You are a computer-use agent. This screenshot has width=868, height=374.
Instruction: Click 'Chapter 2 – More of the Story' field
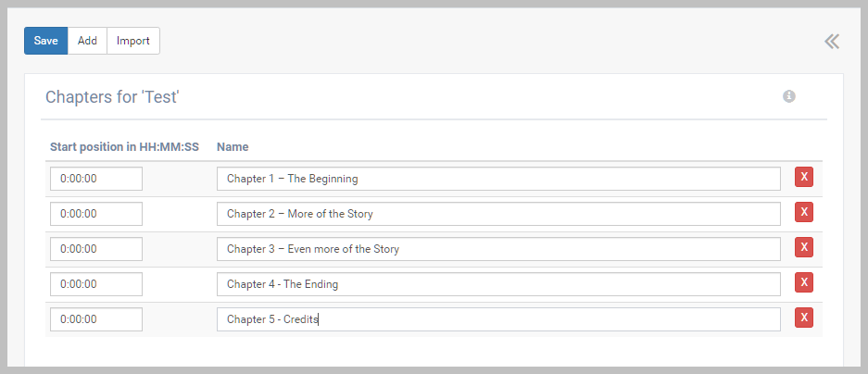coord(498,214)
